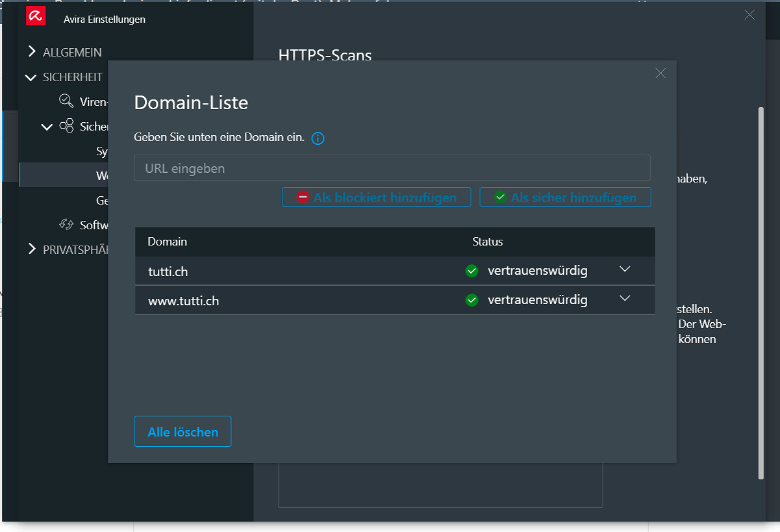Viewport: 780px width, 532px height.
Task: Open the info tooltip icon beside domain prompt
Action: (318, 138)
